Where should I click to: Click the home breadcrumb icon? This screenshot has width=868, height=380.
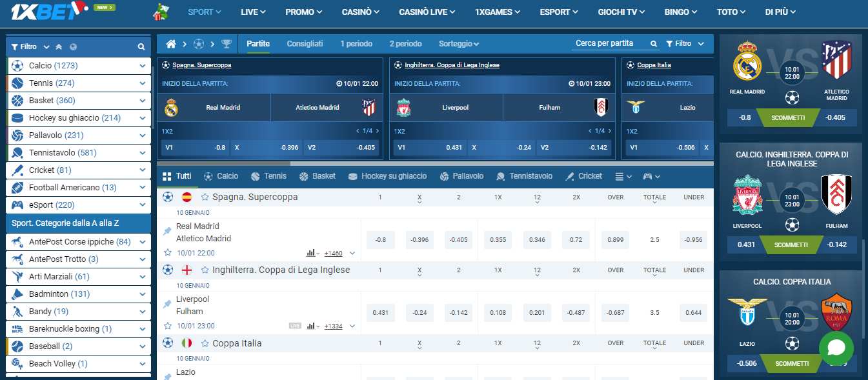point(171,44)
